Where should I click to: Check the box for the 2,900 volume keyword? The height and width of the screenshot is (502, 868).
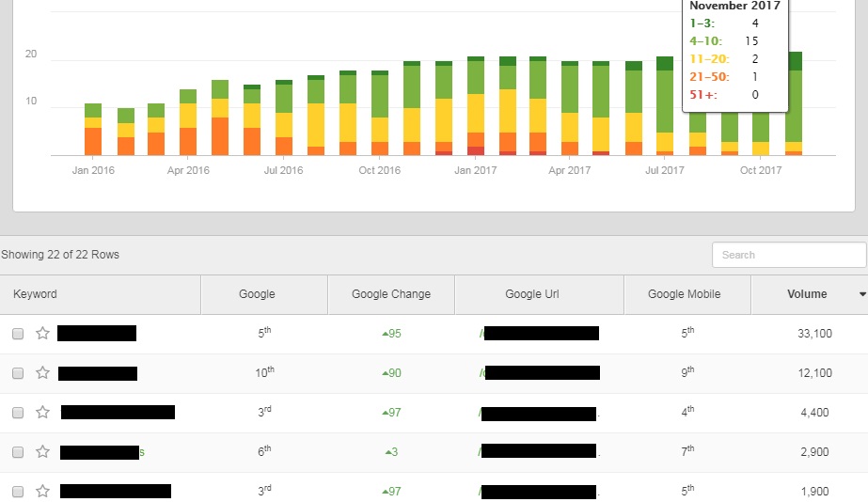tap(18, 452)
